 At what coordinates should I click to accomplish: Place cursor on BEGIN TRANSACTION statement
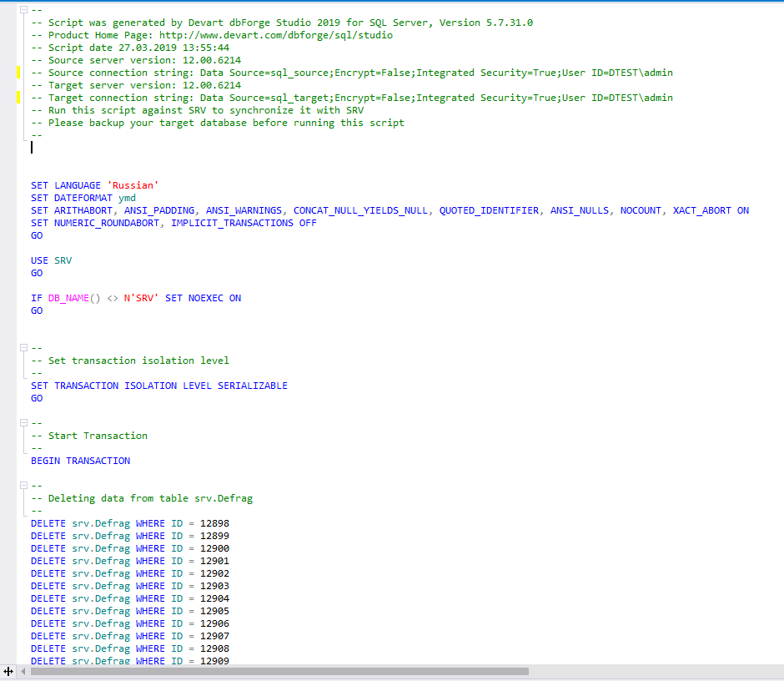(80, 461)
